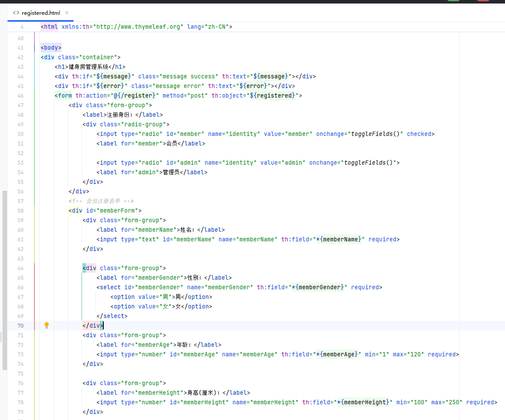The height and width of the screenshot is (420, 505).
Task: Click the highlighted <div on line 64
Action: (x=89, y=268)
